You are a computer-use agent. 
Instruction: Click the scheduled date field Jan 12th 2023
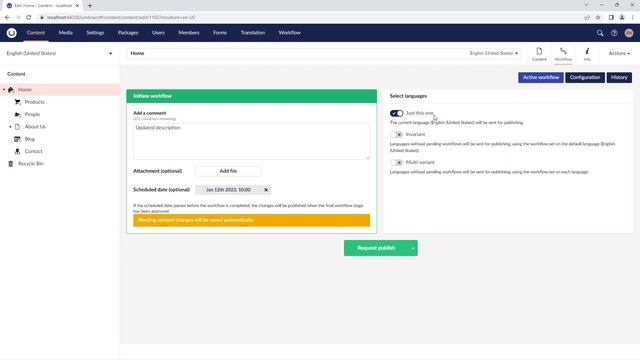pos(228,190)
